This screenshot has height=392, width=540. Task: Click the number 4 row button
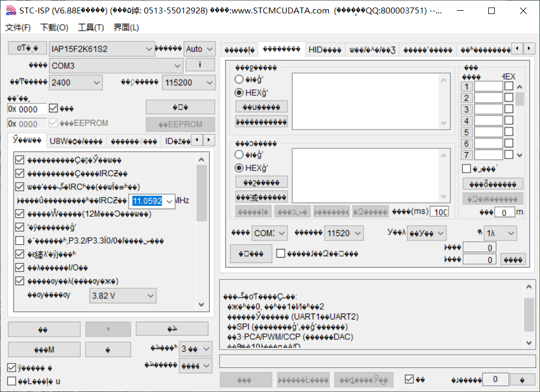pos(466,120)
